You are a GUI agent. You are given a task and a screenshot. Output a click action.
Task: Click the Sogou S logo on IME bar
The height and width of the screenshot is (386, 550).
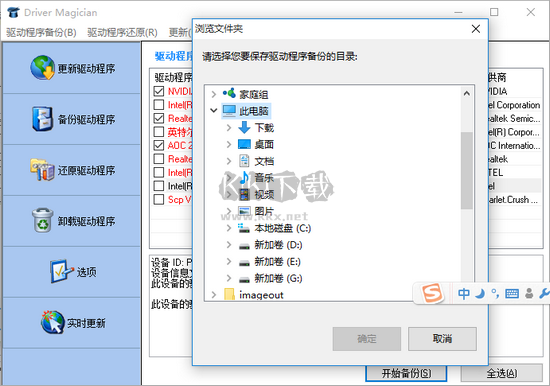coord(432,293)
